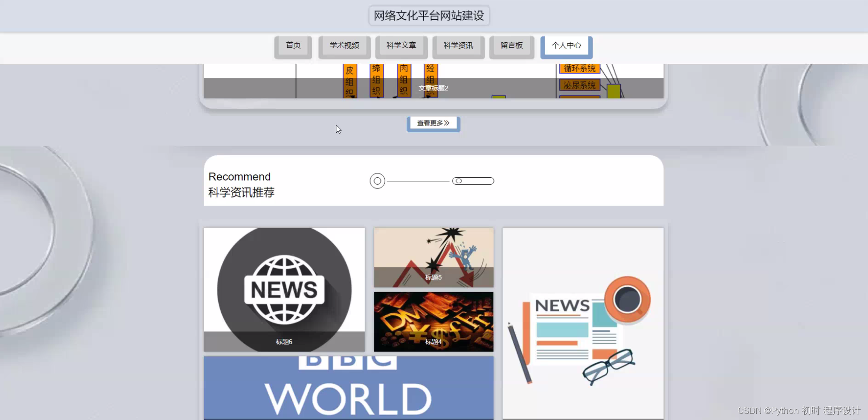Click the Recommend heading text

pyautogui.click(x=240, y=177)
